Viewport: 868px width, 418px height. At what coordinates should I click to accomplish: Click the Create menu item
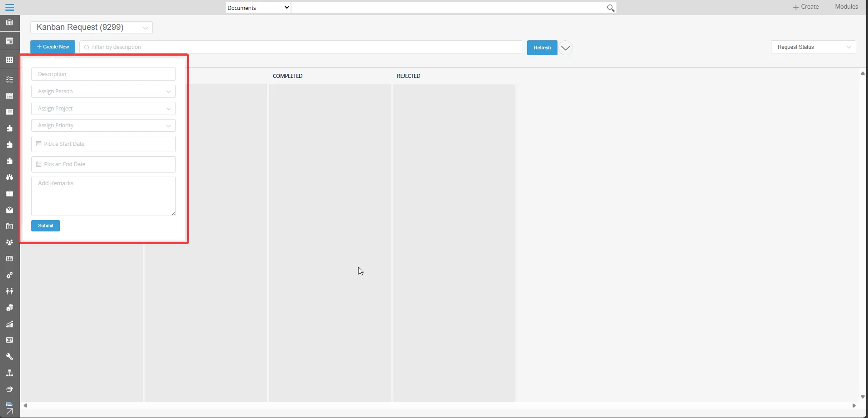(x=805, y=7)
